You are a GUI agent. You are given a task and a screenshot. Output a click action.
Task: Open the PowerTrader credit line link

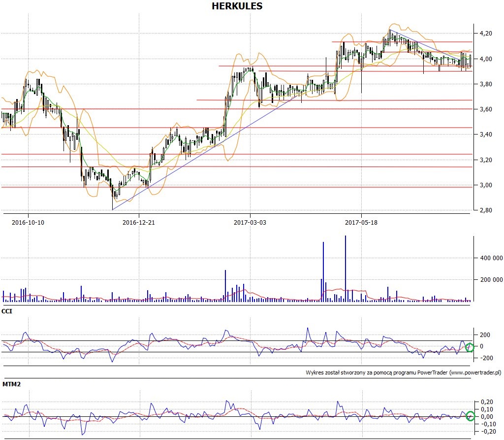404,372
